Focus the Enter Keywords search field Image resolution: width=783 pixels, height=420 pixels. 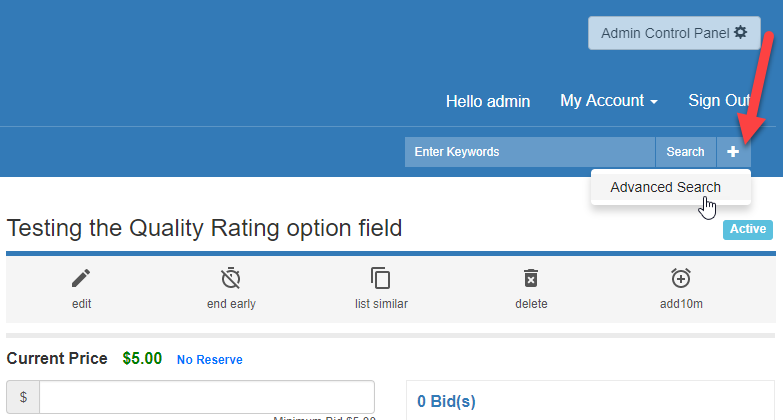click(530, 152)
